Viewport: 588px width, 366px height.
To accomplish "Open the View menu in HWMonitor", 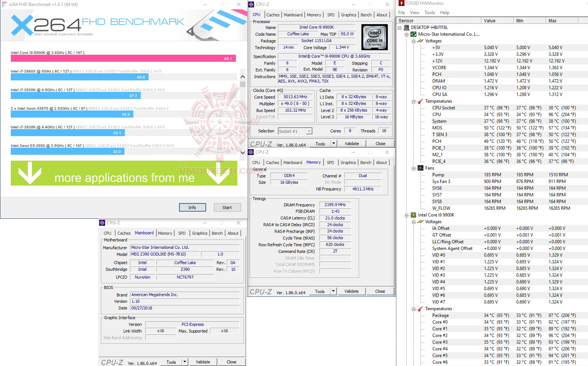I will point(415,13).
